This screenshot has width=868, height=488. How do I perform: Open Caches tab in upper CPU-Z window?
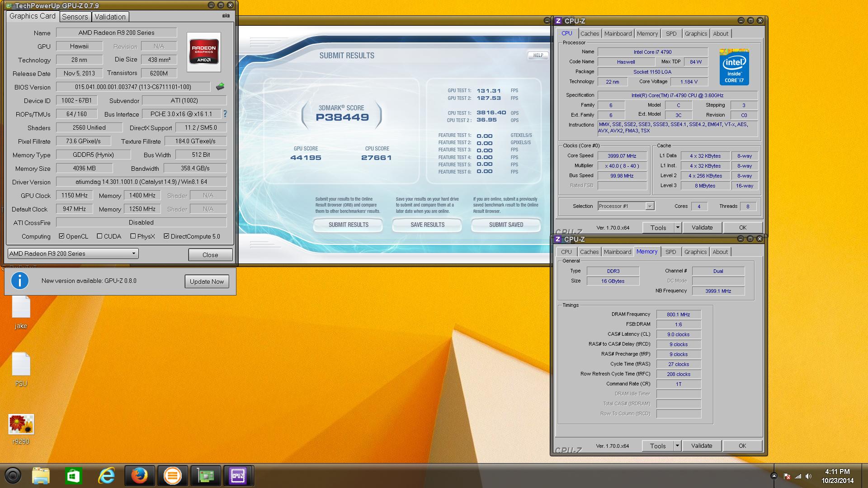coord(590,33)
